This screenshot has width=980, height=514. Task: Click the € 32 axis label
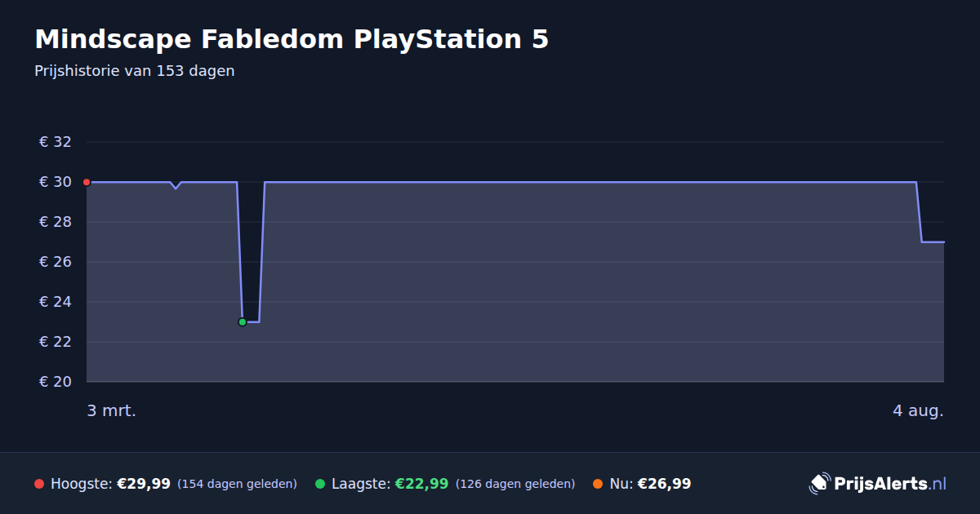(x=56, y=142)
